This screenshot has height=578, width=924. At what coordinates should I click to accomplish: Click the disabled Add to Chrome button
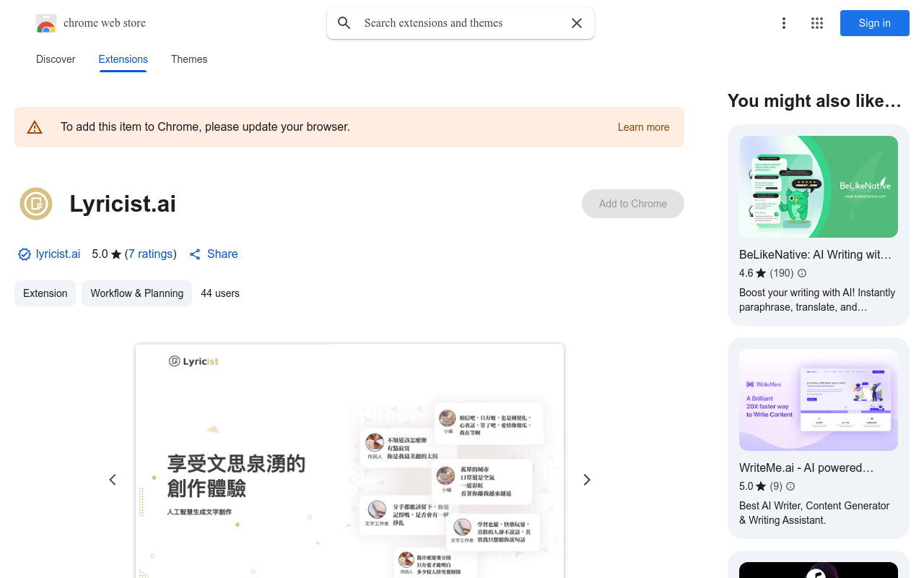pyautogui.click(x=633, y=204)
